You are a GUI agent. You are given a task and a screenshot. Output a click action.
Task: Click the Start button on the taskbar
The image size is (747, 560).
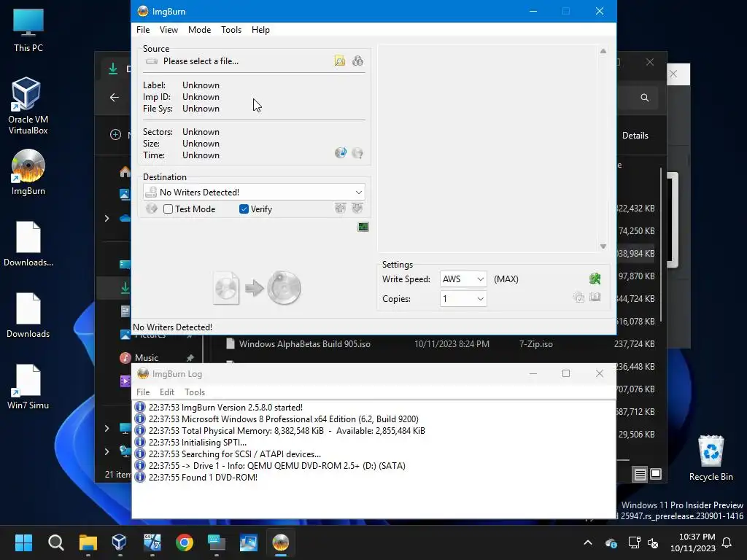coord(23,542)
